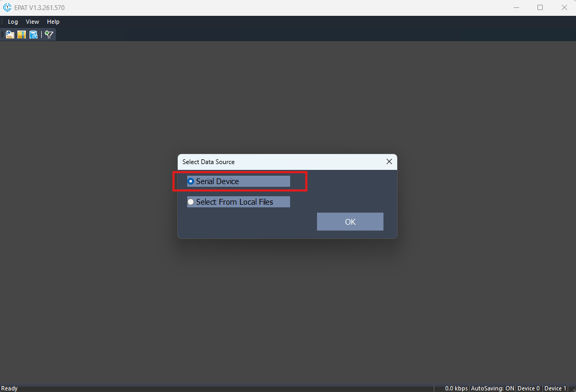The height and width of the screenshot is (392, 576).
Task: Click the open folder icon in toolbar
Action: (x=9, y=35)
